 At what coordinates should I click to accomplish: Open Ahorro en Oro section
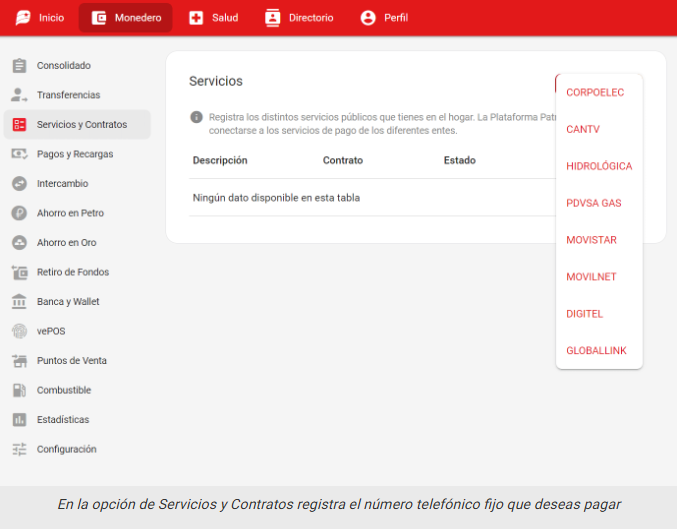pyautogui.click(x=77, y=243)
